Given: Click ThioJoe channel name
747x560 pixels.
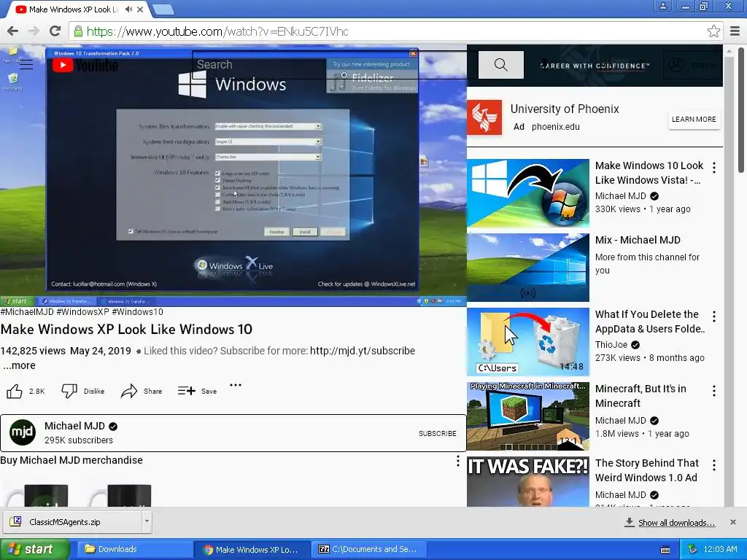Looking at the screenshot, I should [611, 345].
